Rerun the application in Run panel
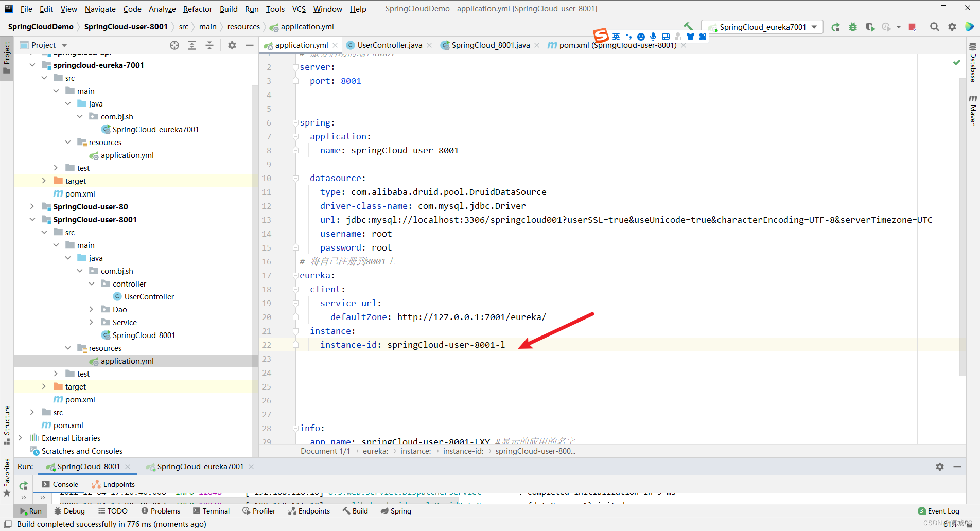Screen dimensions: 980x531 tap(24, 485)
